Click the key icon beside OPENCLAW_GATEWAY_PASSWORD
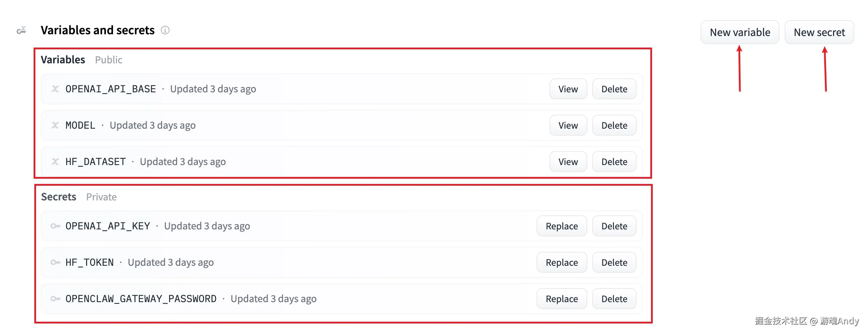 click(55, 299)
